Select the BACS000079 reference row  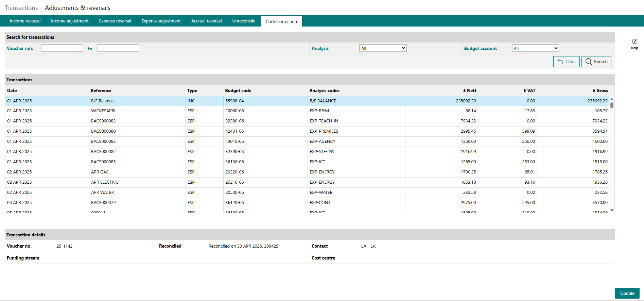(308, 203)
